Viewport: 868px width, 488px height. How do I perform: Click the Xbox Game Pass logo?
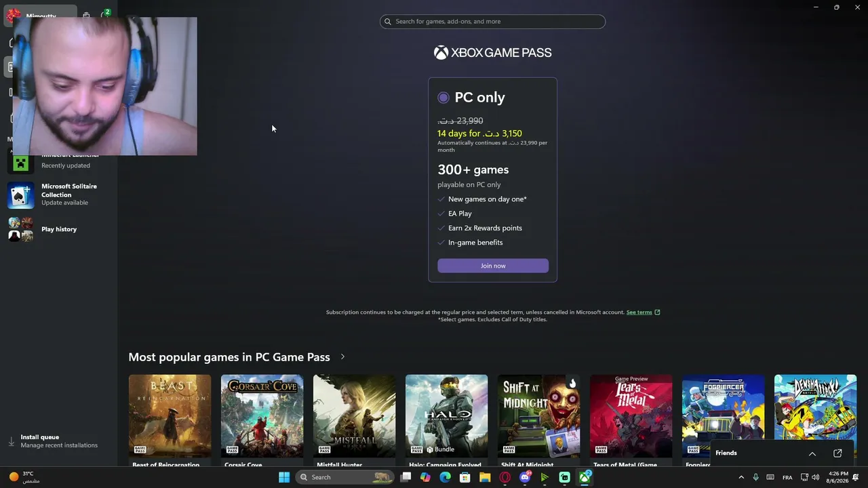click(493, 53)
